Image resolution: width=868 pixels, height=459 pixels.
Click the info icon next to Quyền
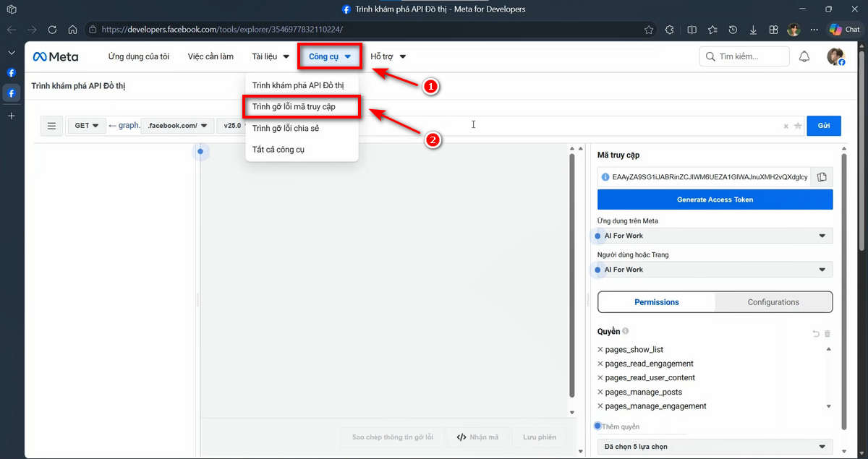pos(626,332)
